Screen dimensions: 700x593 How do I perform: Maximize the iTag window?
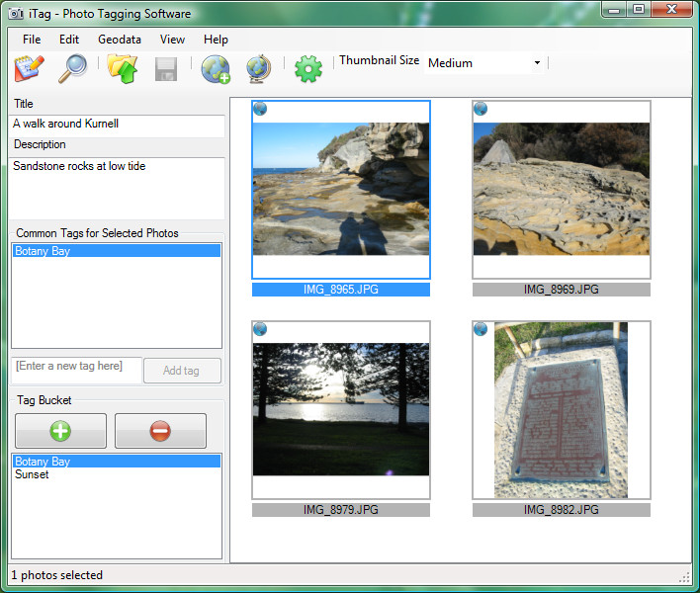[640, 9]
